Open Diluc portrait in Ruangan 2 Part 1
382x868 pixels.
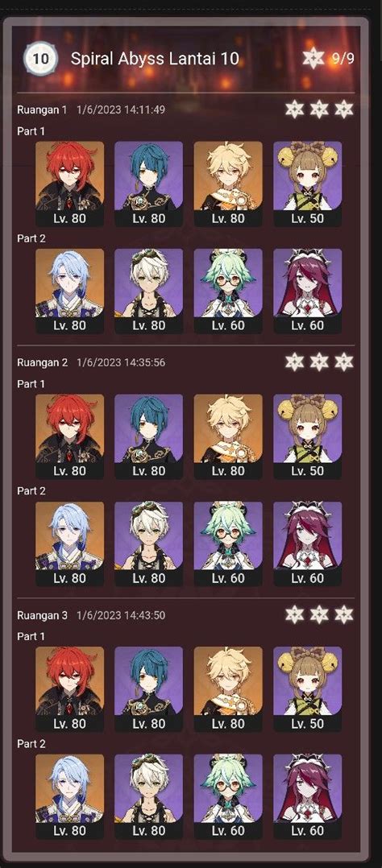point(69,436)
